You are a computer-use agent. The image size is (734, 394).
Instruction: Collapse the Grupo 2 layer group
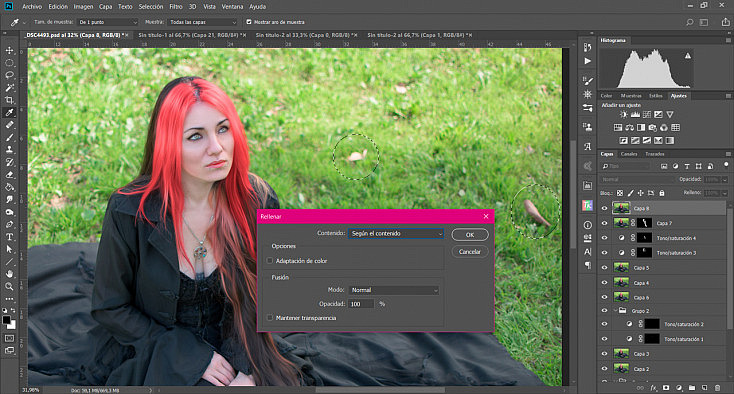(x=616, y=311)
